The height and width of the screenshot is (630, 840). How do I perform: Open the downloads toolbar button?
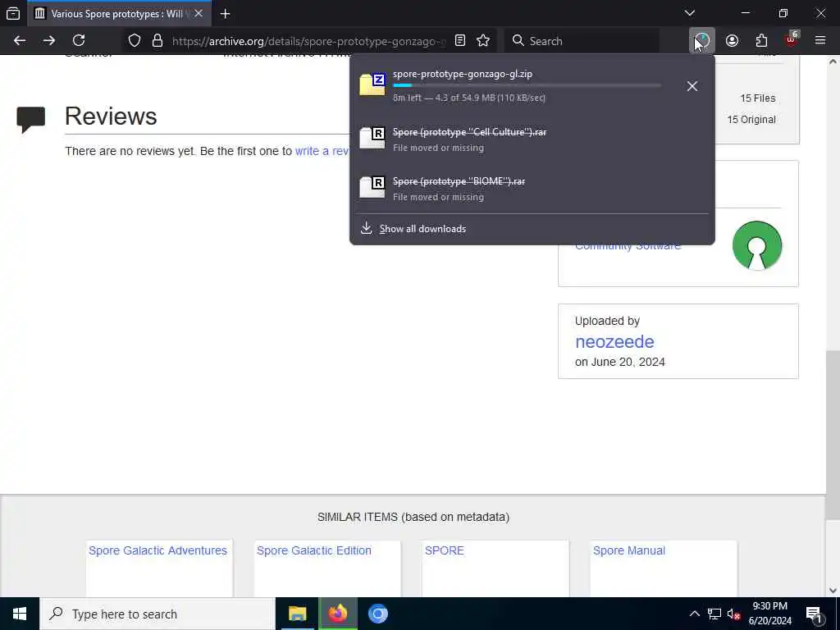pos(702,41)
